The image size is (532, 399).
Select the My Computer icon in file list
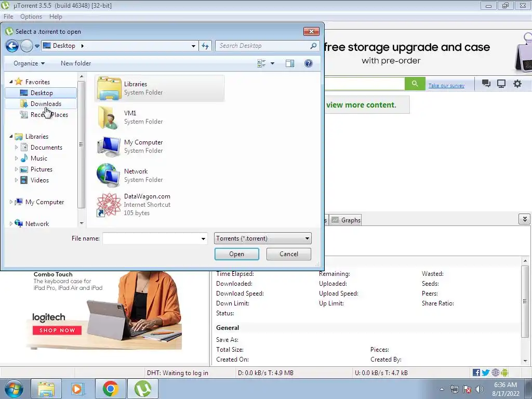(109, 147)
